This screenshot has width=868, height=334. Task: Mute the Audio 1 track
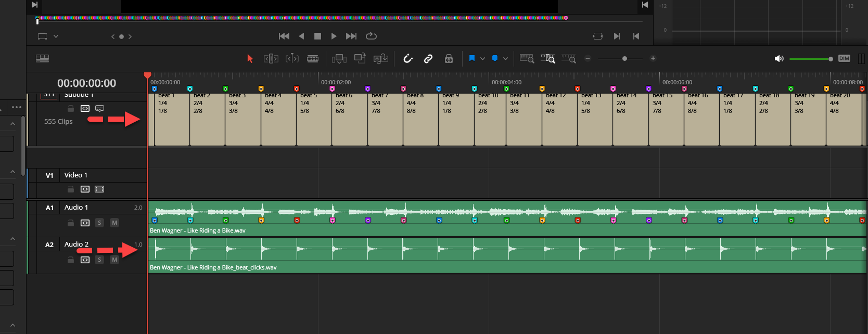tap(114, 223)
